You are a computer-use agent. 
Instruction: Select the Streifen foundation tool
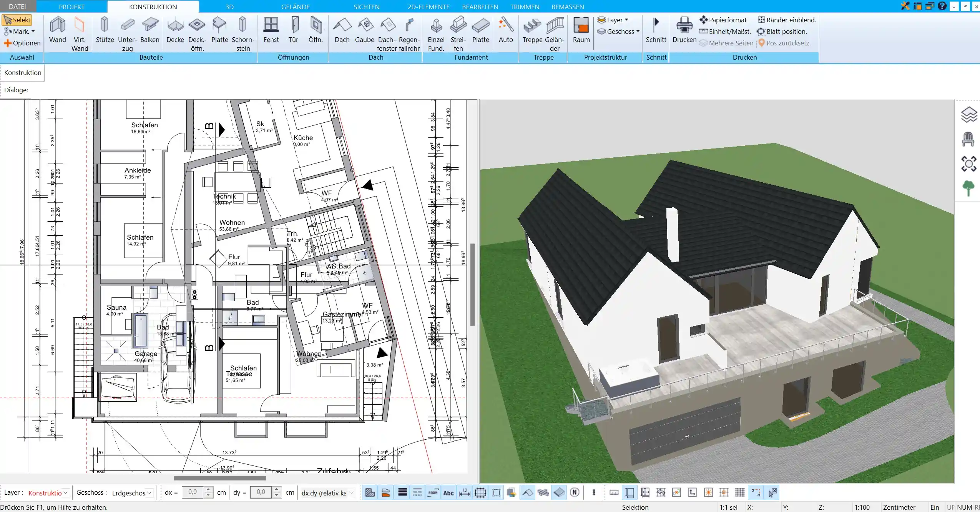click(x=458, y=34)
